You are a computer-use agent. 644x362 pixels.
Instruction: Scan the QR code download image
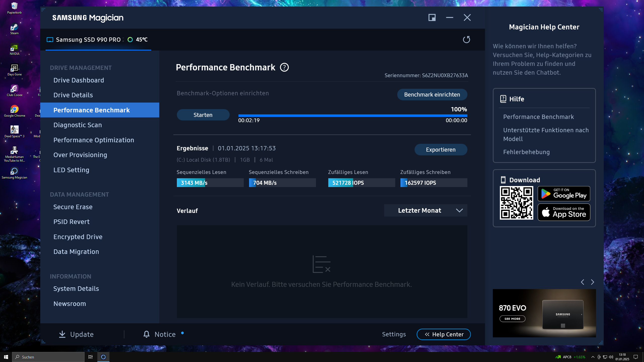coord(516,203)
